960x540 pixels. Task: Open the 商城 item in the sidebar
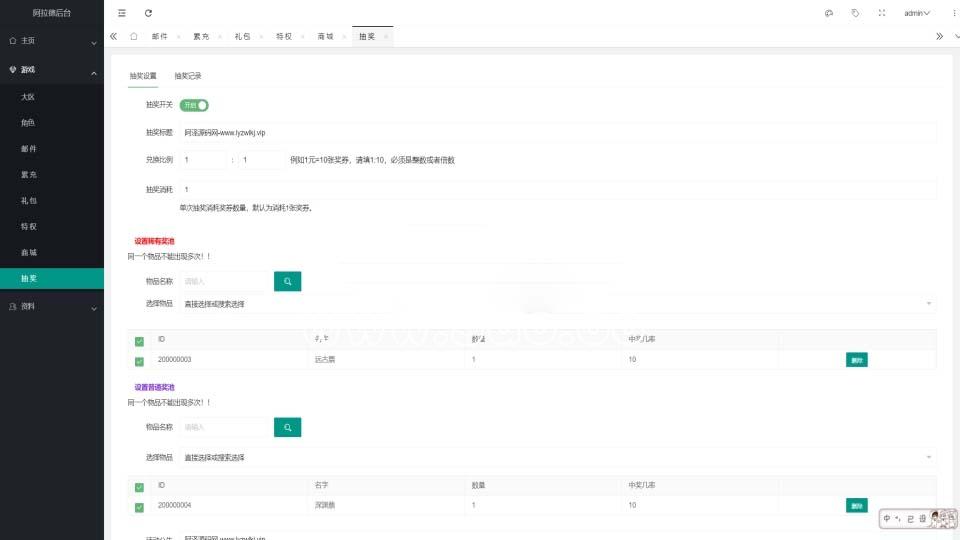[x=29, y=253]
